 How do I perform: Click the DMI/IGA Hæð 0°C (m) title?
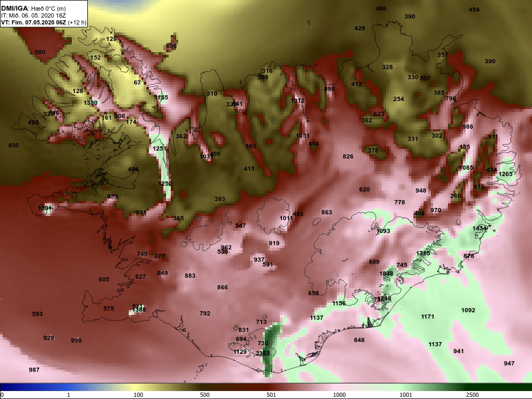click(33, 9)
